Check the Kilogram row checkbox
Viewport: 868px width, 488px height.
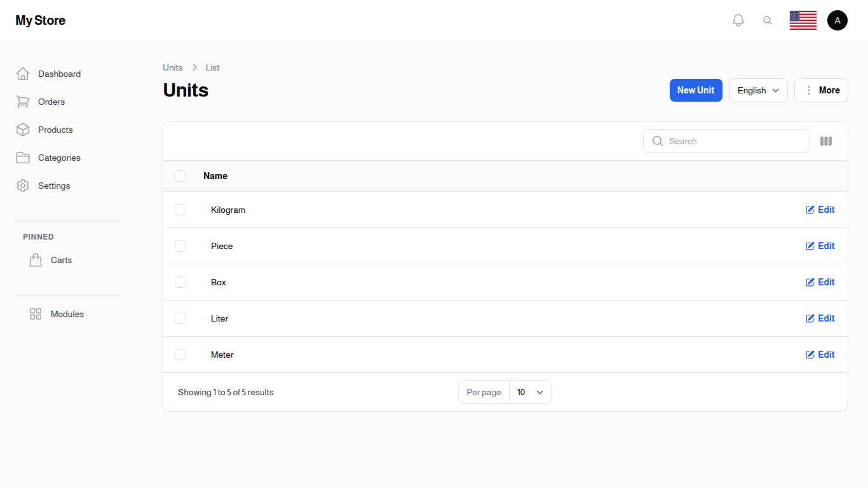(180, 210)
